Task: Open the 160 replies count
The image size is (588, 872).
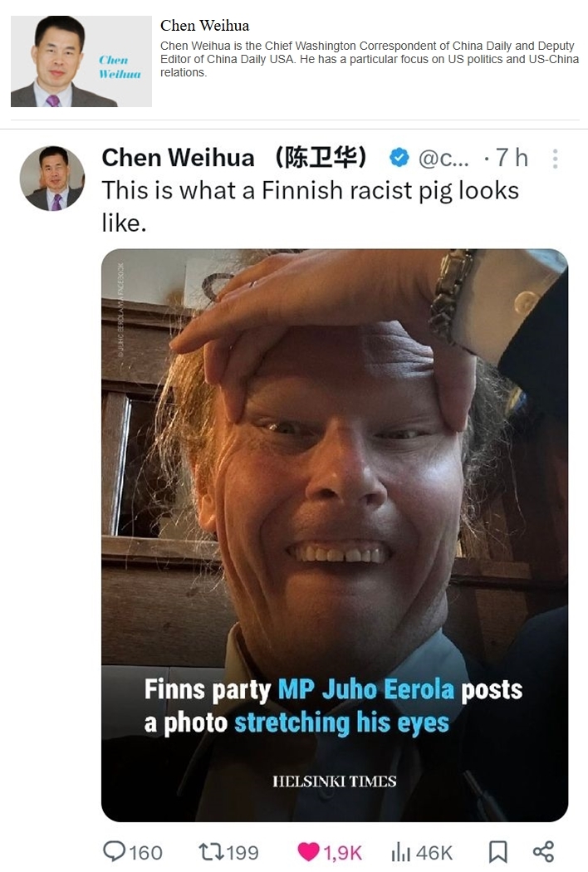Action: pyautogui.click(x=145, y=853)
